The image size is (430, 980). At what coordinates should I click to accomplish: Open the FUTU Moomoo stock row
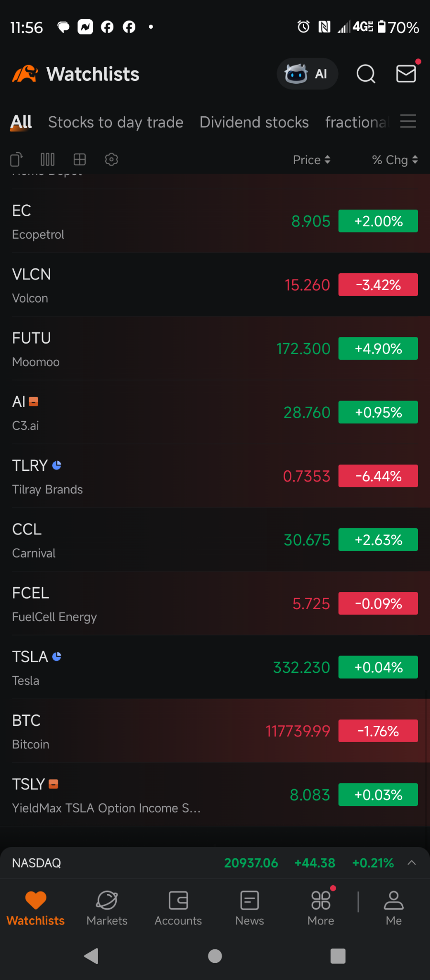click(x=215, y=349)
